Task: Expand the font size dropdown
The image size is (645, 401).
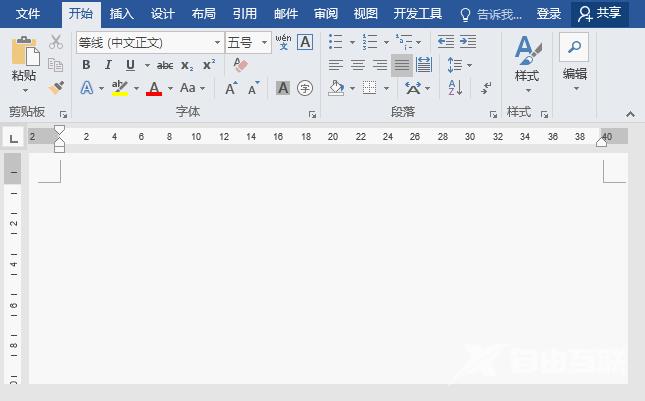Action: pyautogui.click(x=265, y=42)
